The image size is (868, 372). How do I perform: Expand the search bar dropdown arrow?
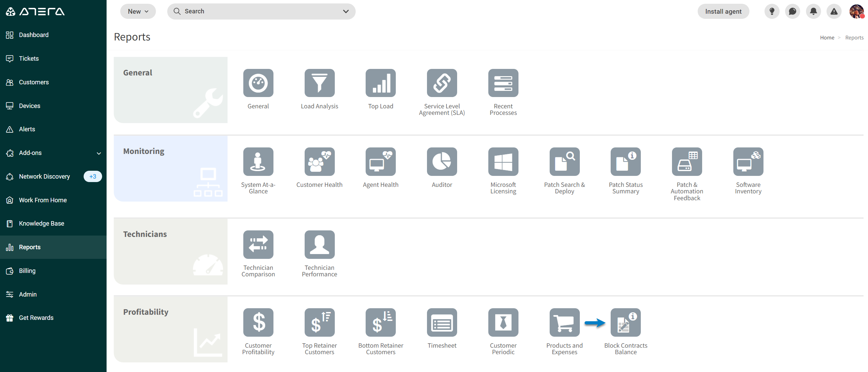click(x=346, y=11)
